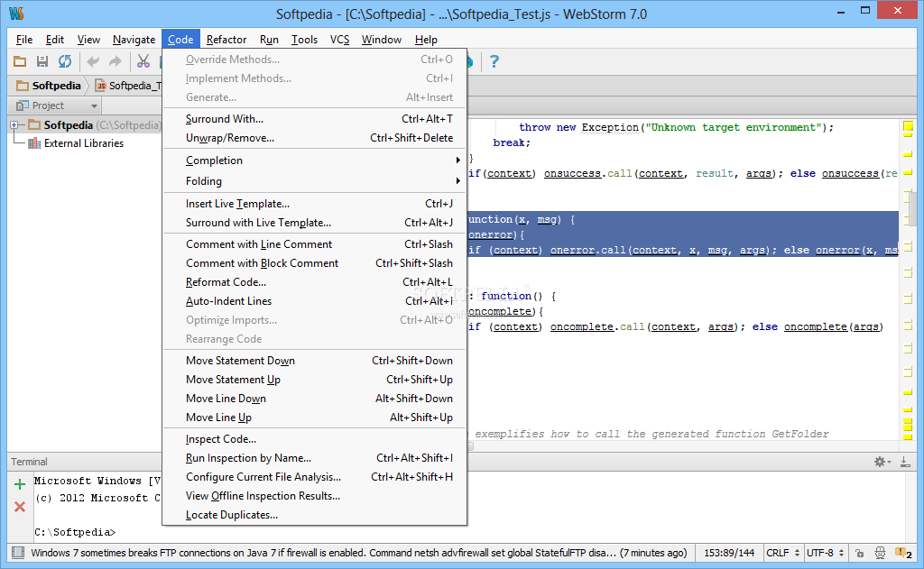The image size is (924, 569).
Task: Open the Refactor menu
Action: [x=226, y=40]
